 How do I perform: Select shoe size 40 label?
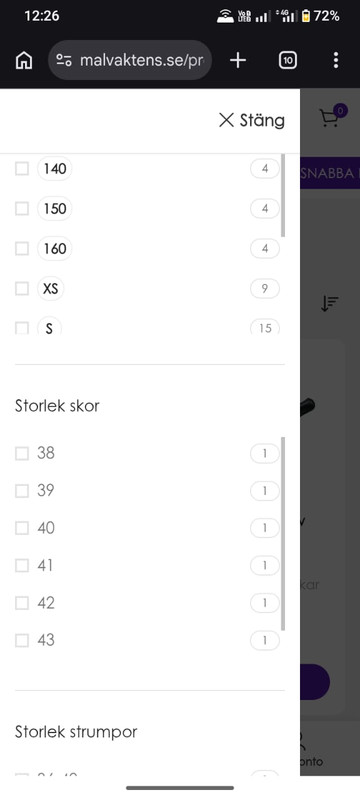(46, 528)
